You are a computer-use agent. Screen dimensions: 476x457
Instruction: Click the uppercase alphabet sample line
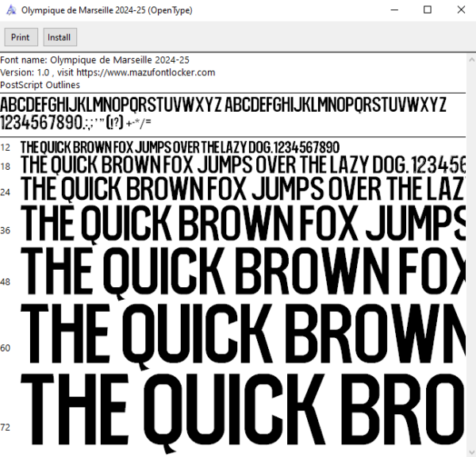(x=223, y=104)
